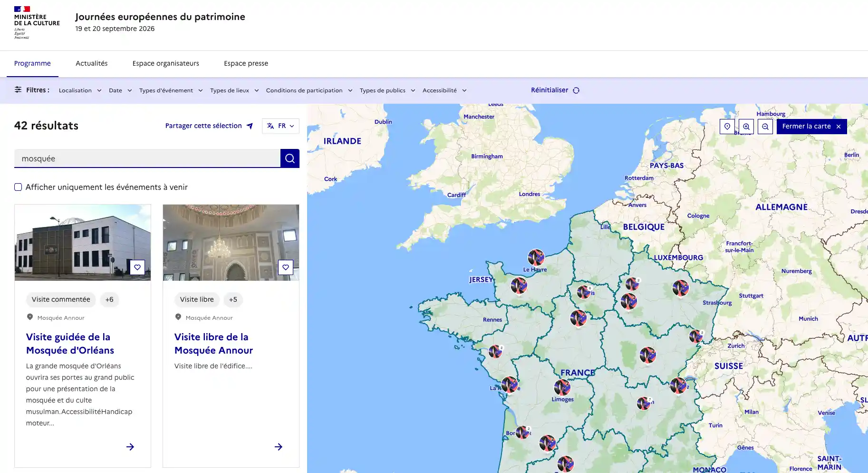
Task: Favorite the Mosquée d'Orléans guided visit card
Action: pos(137,267)
